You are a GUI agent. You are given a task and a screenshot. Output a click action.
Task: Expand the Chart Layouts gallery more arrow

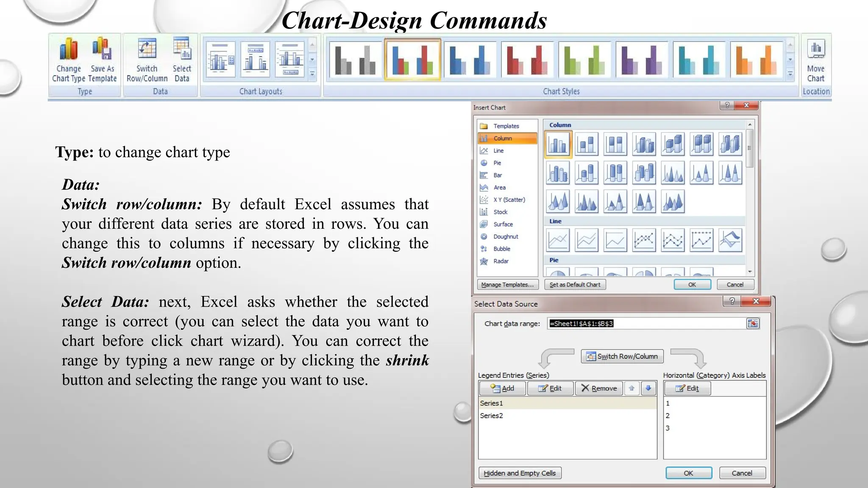312,74
